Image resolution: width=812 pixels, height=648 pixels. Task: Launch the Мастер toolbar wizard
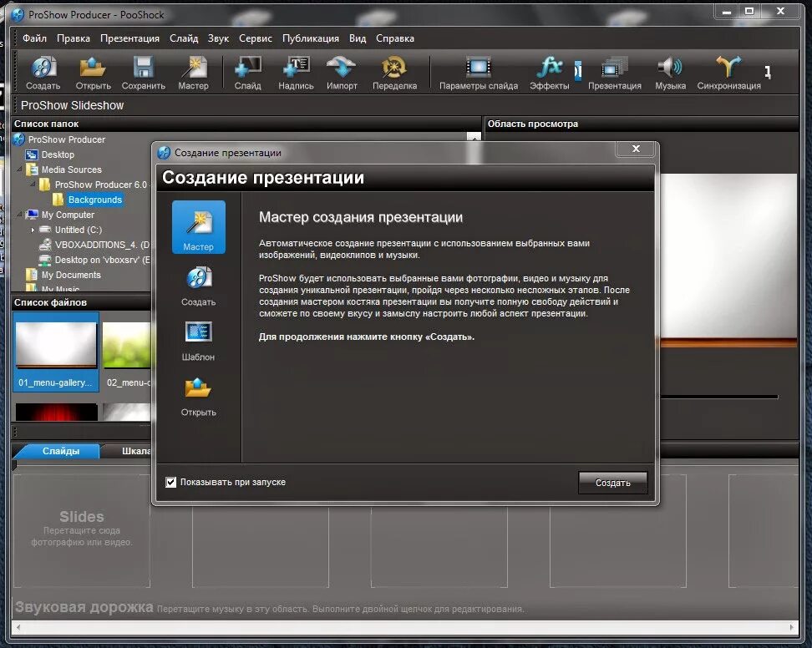193,73
